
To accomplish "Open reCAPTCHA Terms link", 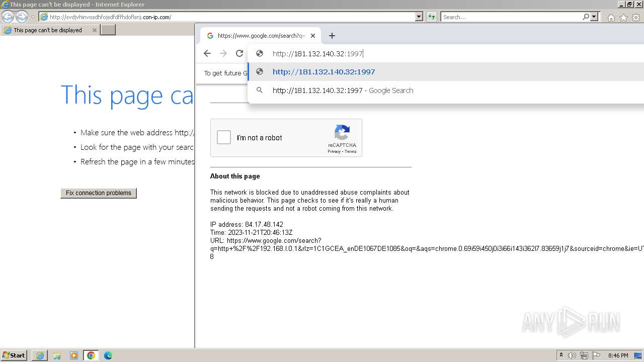I will [351, 151].
